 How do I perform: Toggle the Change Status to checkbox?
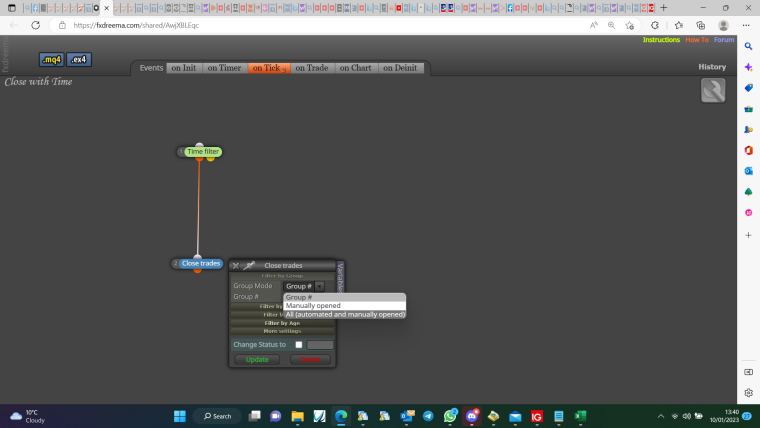click(299, 345)
